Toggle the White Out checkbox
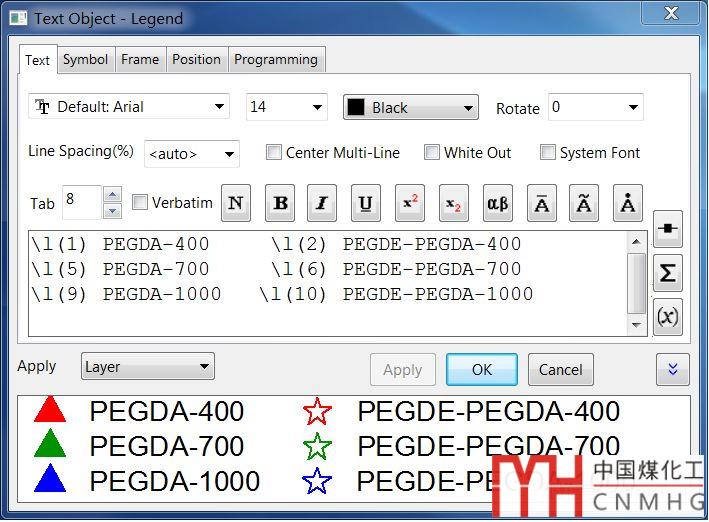The width and height of the screenshot is (709, 522). [432, 153]
